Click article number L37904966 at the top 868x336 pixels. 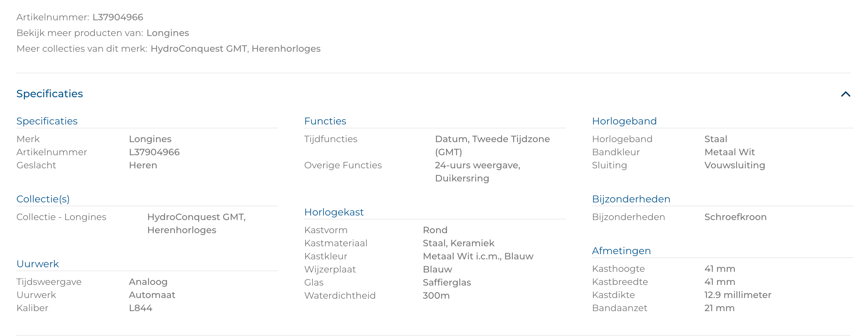click(118, 17)
